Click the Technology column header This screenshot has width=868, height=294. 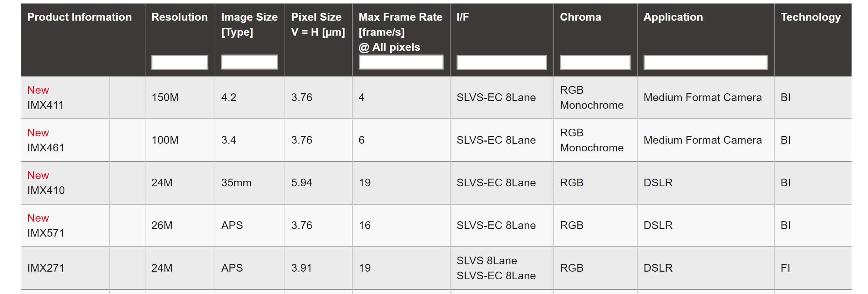(x=811, y=17)
